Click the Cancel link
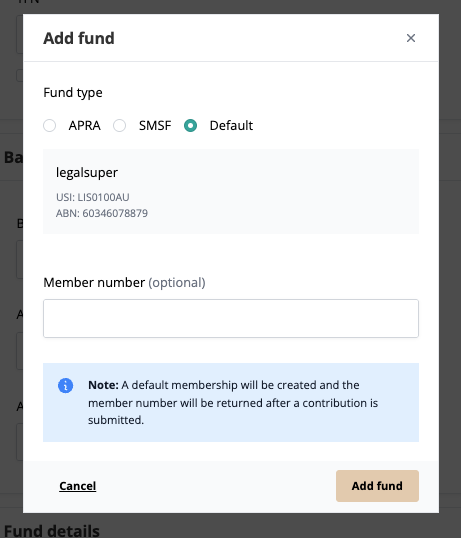 coord(78,486)
